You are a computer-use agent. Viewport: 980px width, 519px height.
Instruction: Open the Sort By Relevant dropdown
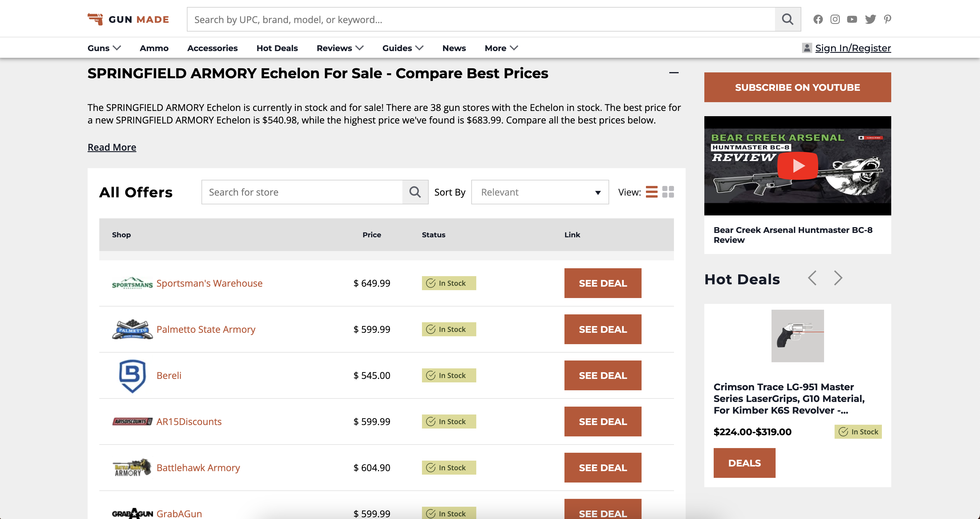coord(540,192)
